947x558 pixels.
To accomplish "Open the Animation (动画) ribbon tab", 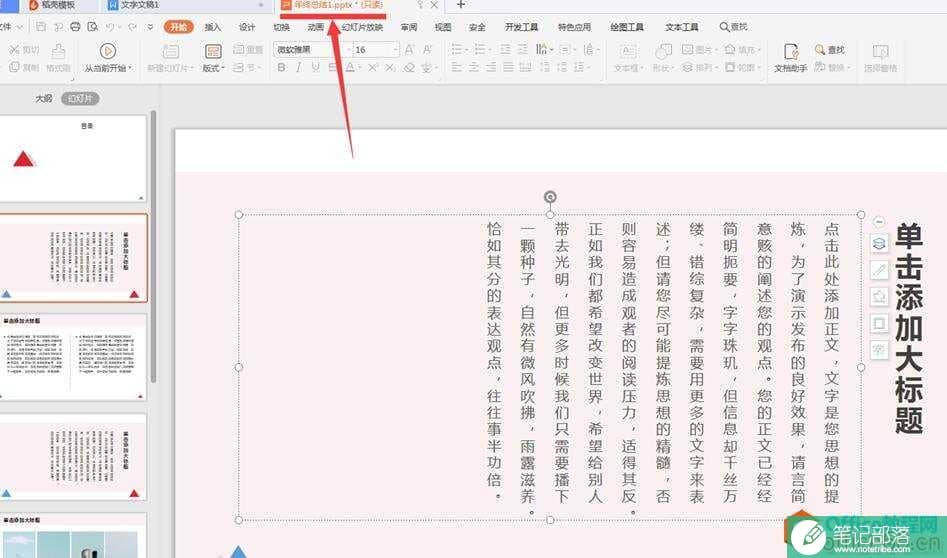I will [x=316, y=27].
